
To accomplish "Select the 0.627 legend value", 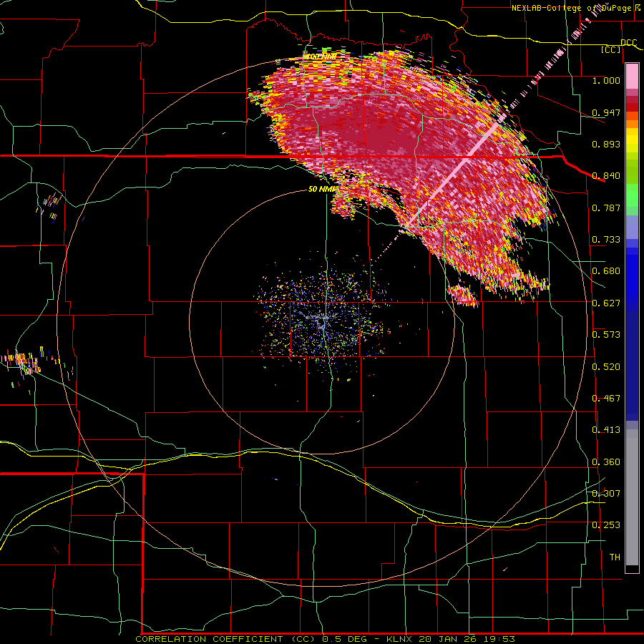I will point(606,303).
